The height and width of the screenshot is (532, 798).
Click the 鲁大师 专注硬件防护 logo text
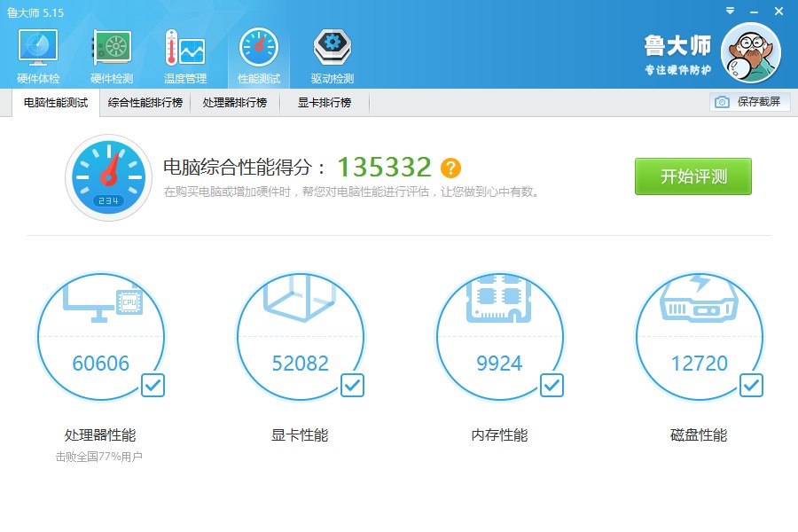click(x=677, y=55)
